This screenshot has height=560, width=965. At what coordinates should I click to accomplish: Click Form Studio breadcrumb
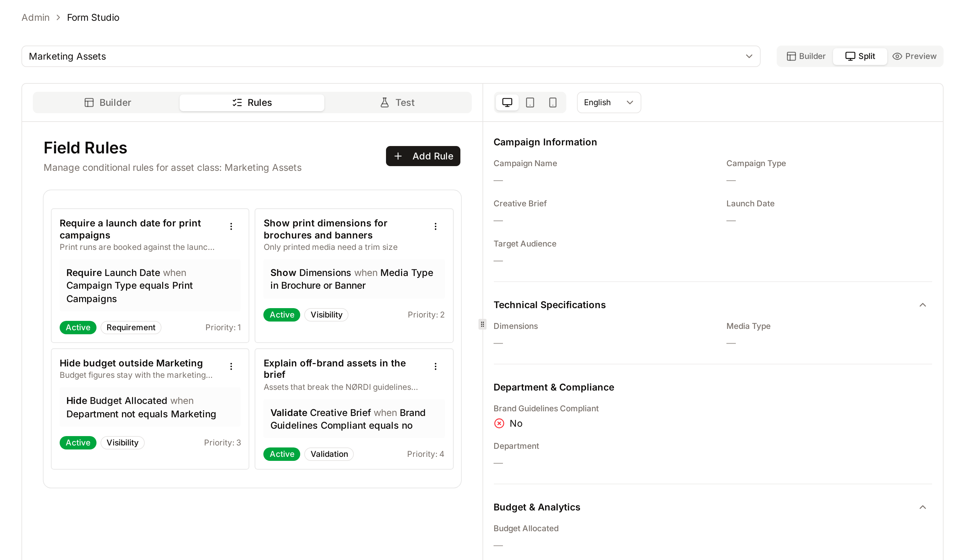93,17
